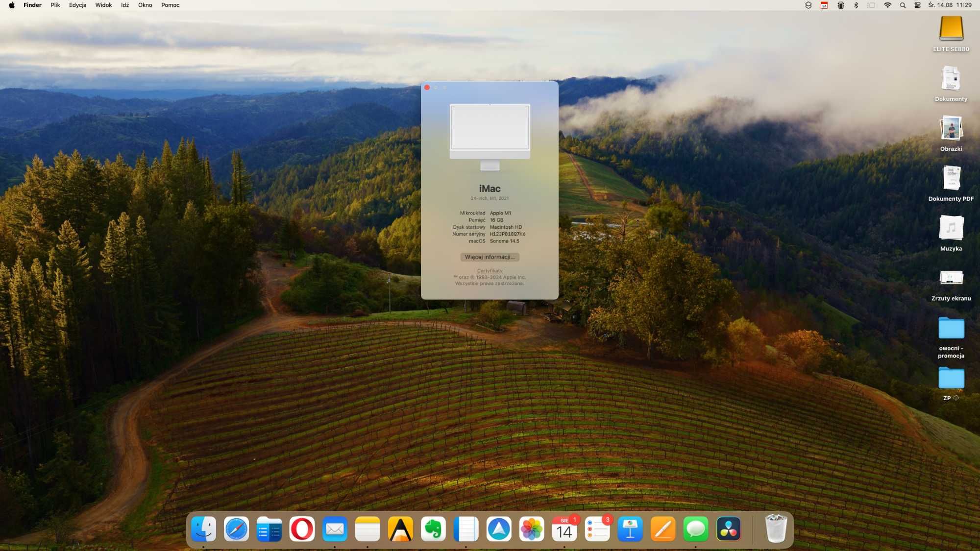Open the Edycja menu
The width and height of the screenshot is (980, 551).
77,5
